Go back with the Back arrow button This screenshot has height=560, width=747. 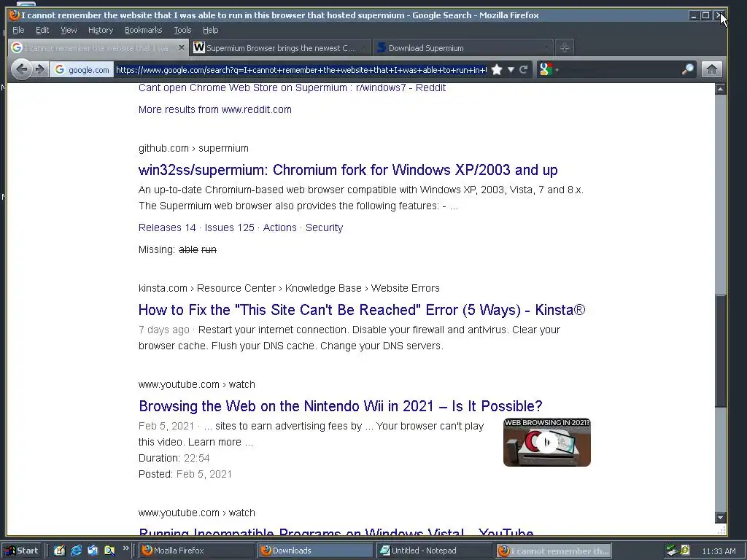(x=21, y=69)
